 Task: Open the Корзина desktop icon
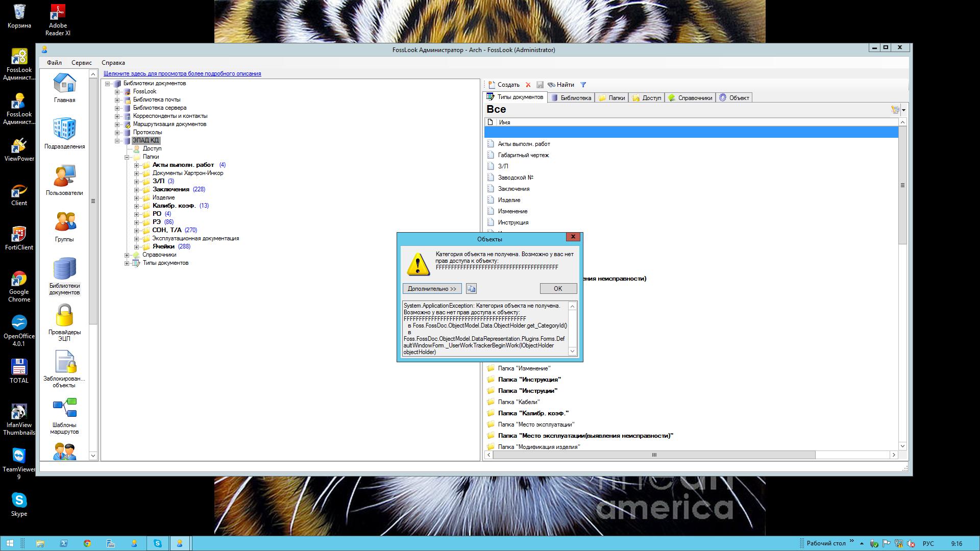(x=19, y=16)
